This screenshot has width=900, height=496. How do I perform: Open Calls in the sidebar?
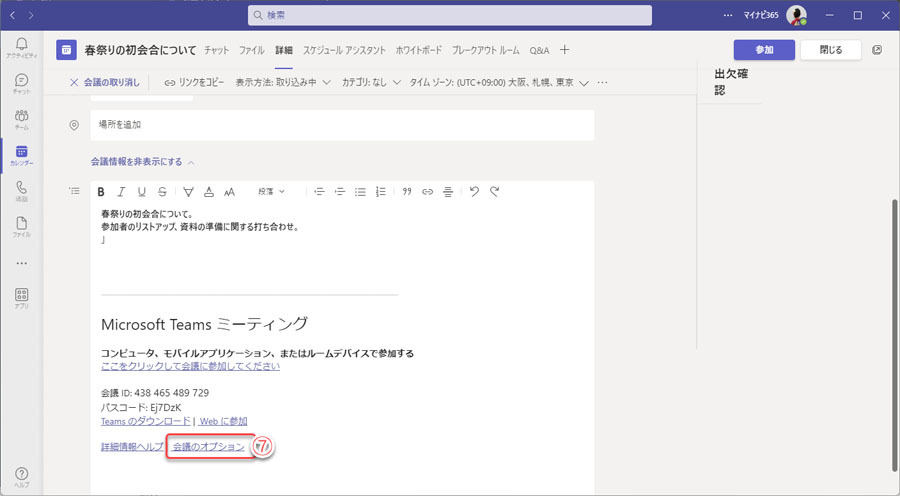click(x=21, y=191)
